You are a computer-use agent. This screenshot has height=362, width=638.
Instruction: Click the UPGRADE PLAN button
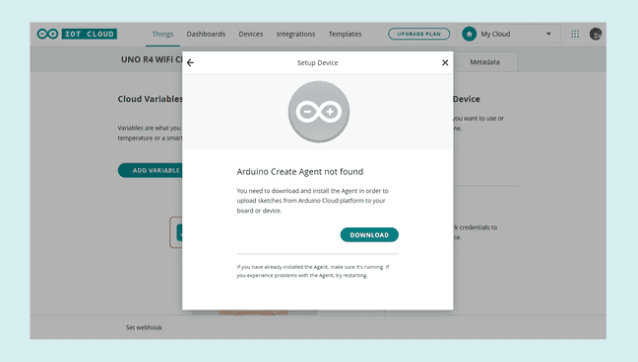(x=419, y=34)
